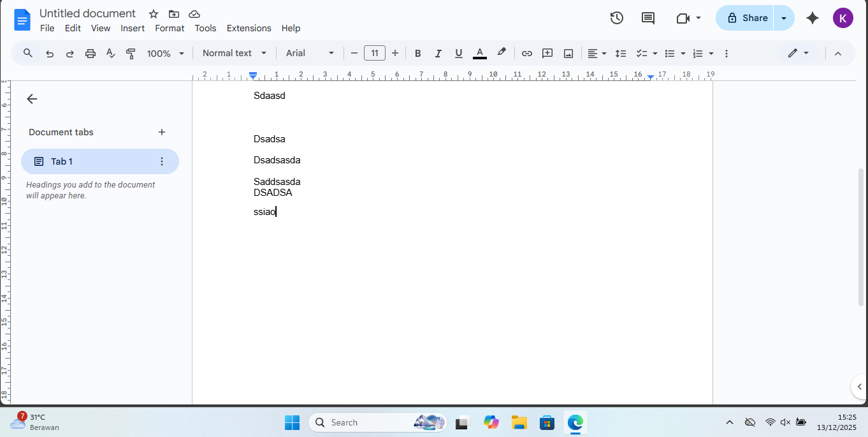Open the text color picker
This screenshot has width=868, height=437.
click(479, 53)
